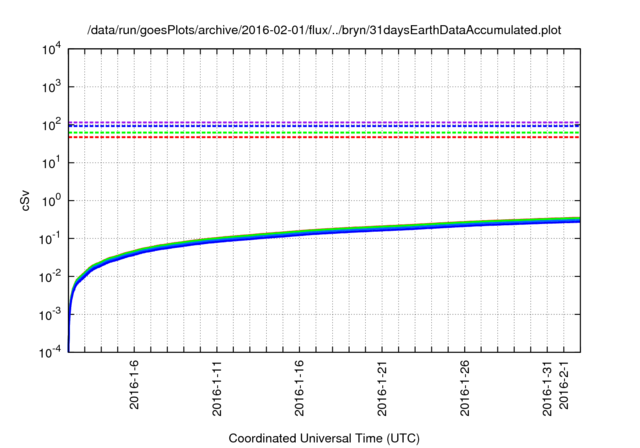Click the 10^1 y-axis tick label
The image size is (640, 448).
coord(51,163)
